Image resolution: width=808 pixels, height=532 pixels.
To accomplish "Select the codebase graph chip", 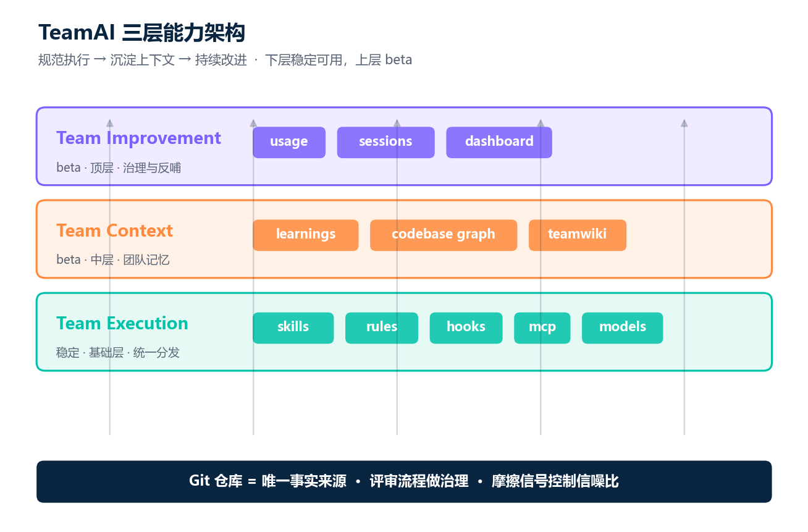I will point(444,235).
